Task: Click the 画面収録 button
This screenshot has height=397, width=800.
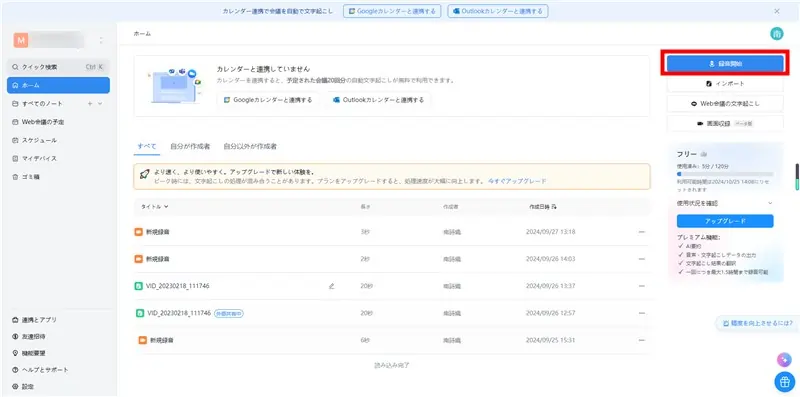Action: point(725,123)
